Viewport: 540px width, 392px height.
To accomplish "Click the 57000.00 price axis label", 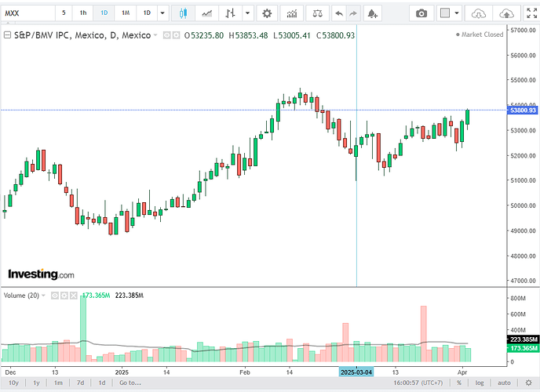I will [x=523, y=31].
